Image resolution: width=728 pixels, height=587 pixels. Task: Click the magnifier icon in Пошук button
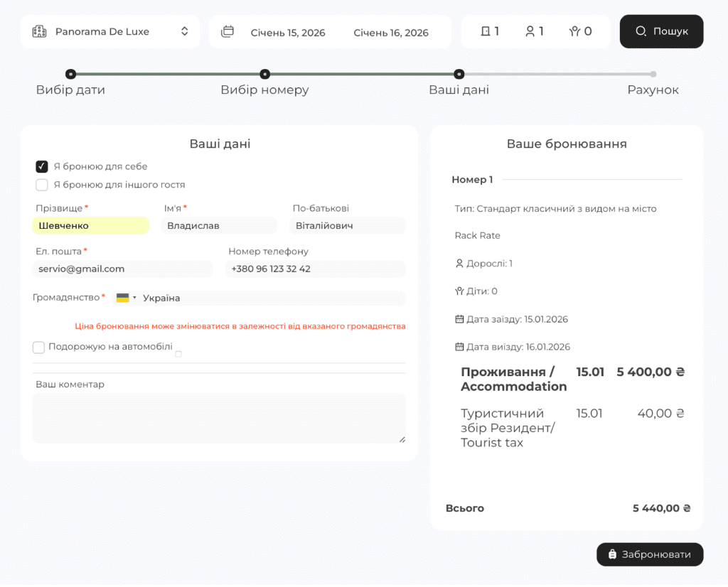641,31
